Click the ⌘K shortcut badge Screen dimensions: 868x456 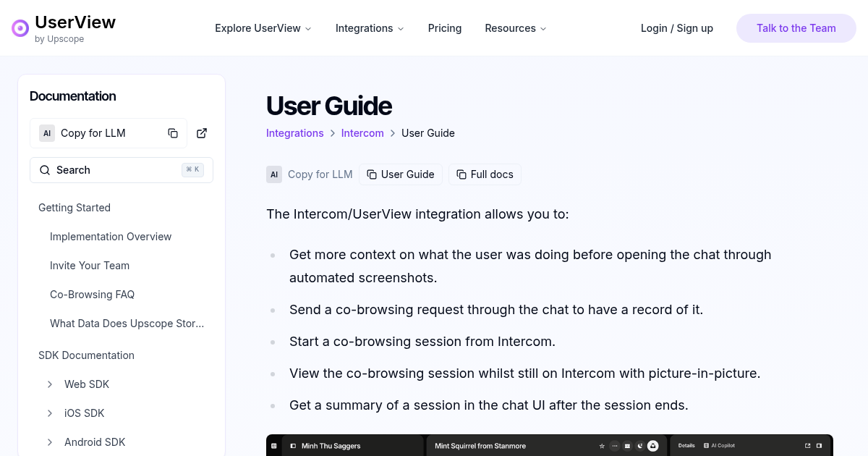tap(193, 170)
